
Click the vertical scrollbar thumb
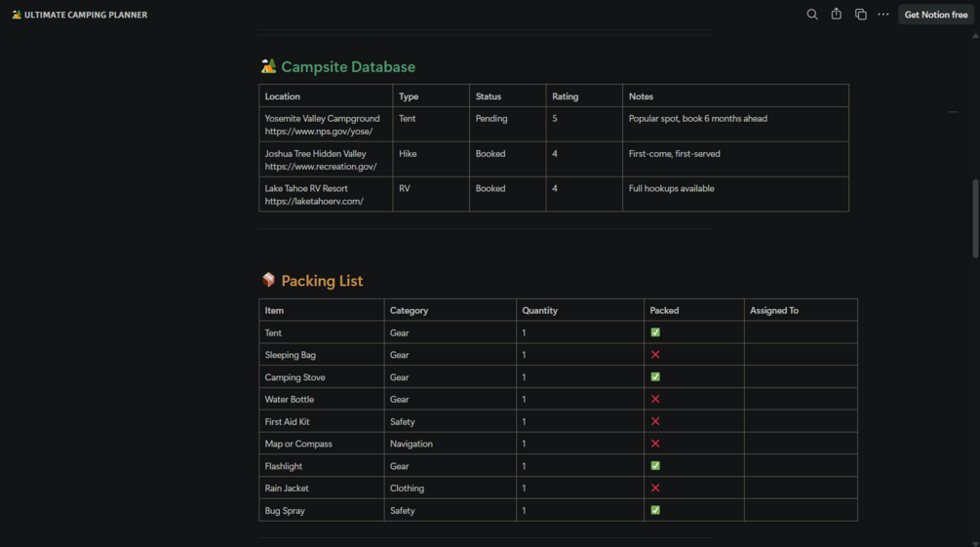tap(975, 217)
